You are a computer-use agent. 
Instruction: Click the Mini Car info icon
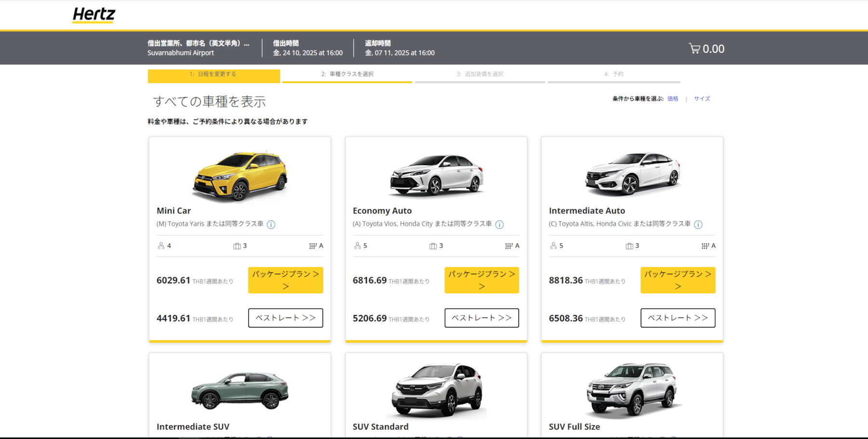coord(271,224)
